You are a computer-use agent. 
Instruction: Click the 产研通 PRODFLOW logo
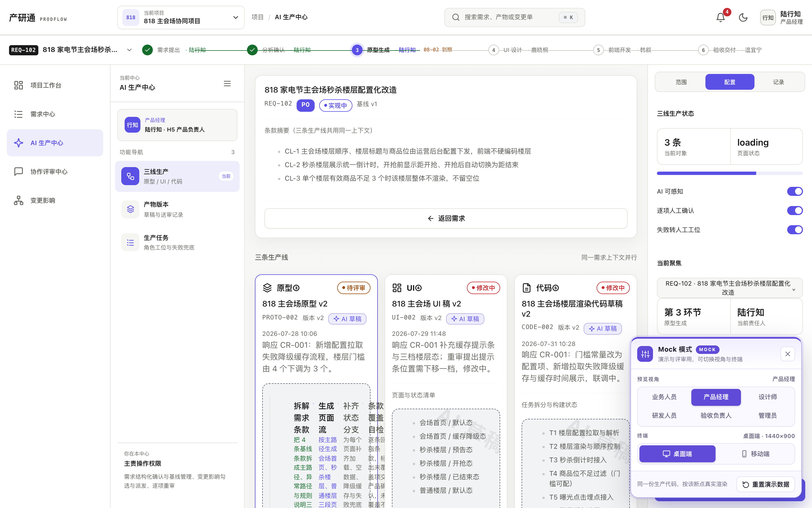(x=38, y=17)
